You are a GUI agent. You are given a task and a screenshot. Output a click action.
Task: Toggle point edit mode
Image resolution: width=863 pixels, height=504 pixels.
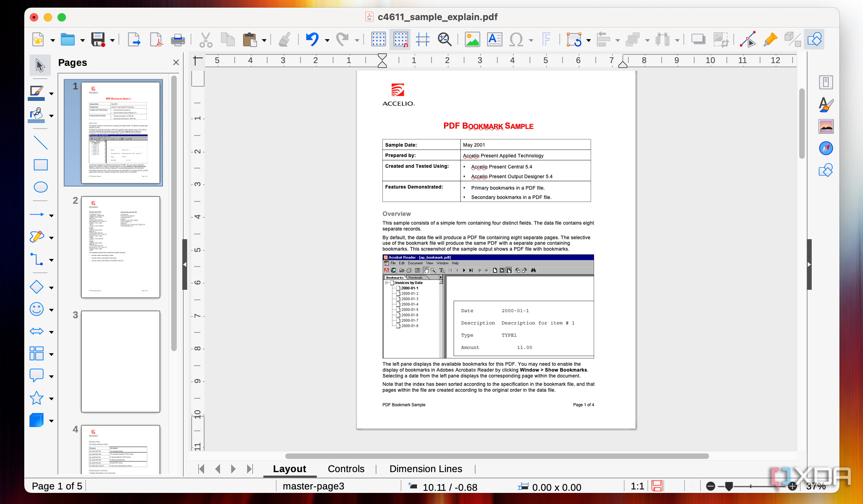click(x=748, y=40)
